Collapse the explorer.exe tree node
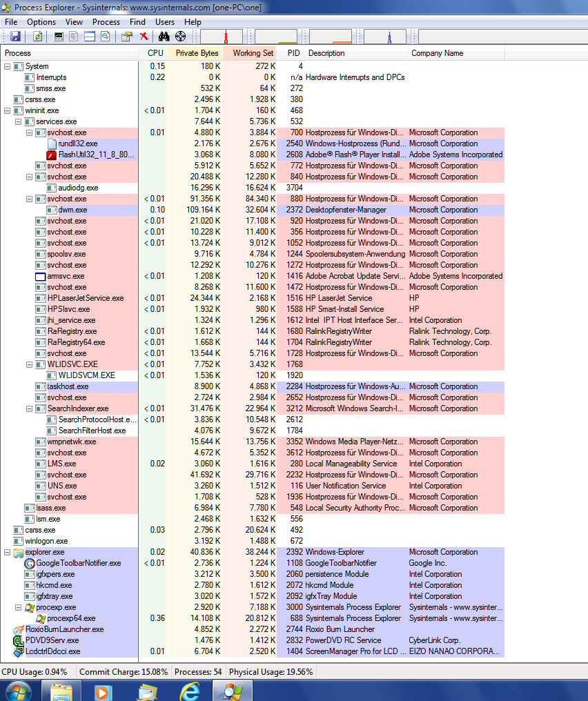The image size is (588, 701). [7, 552]
